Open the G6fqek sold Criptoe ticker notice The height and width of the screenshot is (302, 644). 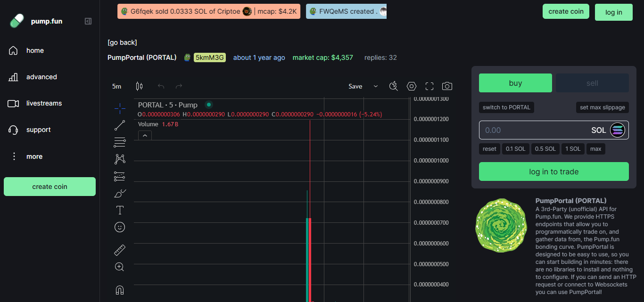click(209, 11)
